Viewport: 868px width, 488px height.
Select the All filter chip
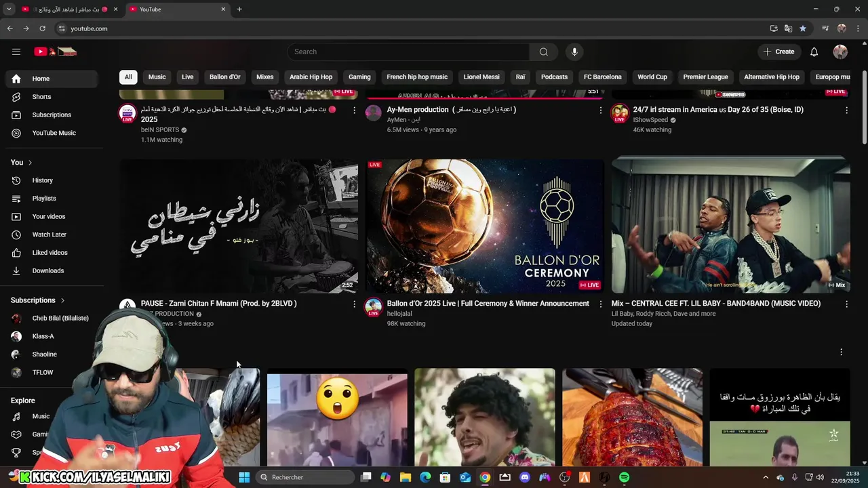pyautogui.click(x=128, y=77)
